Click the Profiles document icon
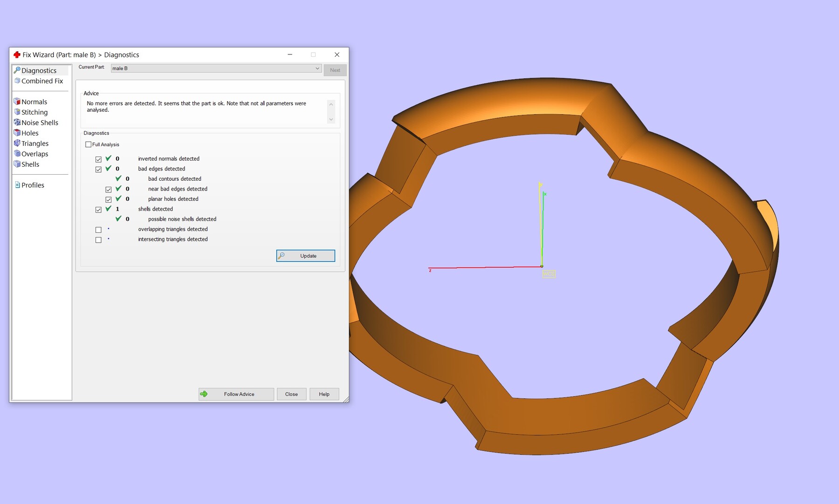839x504 pixels. 17,185
